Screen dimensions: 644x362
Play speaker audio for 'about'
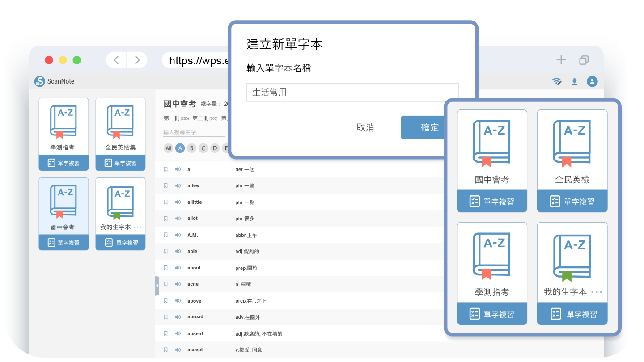pyautogui.click(x=178, y=268)
